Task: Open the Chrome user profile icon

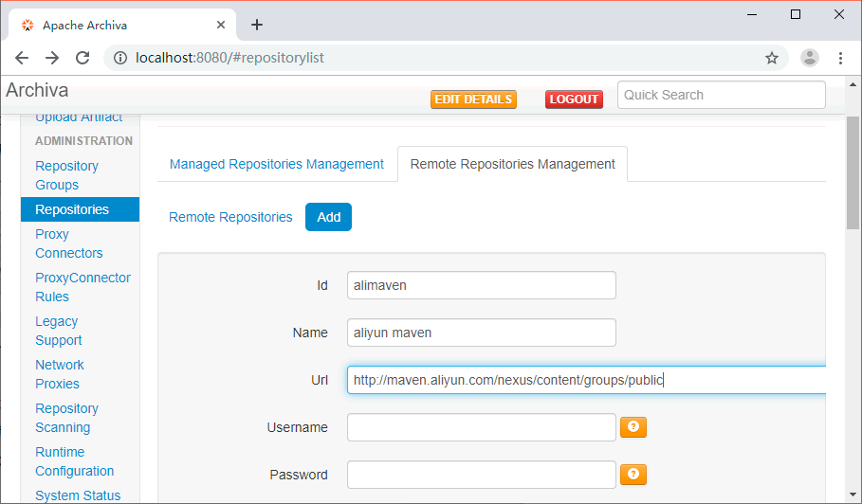Action: (809, 58)
